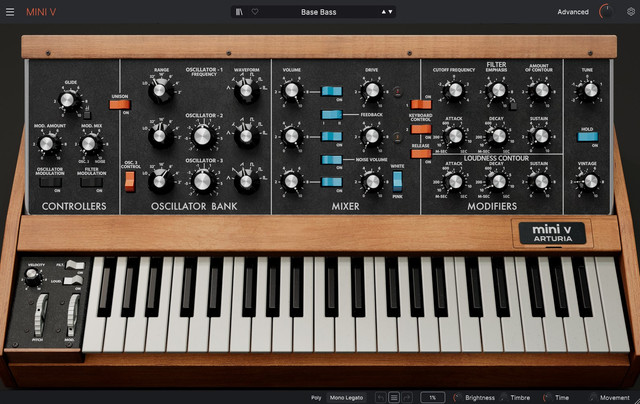Click the Mod. wheel
Screen dimensions: 640x404
click(73, 315)
